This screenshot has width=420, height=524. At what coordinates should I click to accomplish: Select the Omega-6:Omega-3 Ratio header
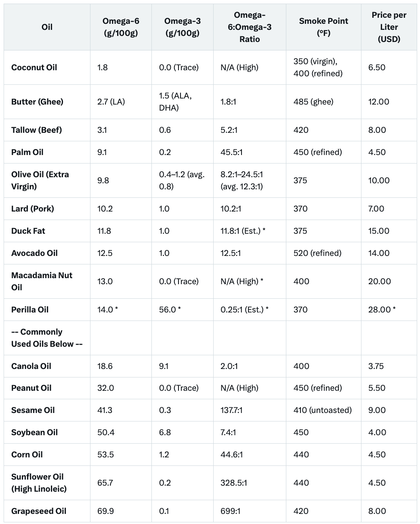250,27
